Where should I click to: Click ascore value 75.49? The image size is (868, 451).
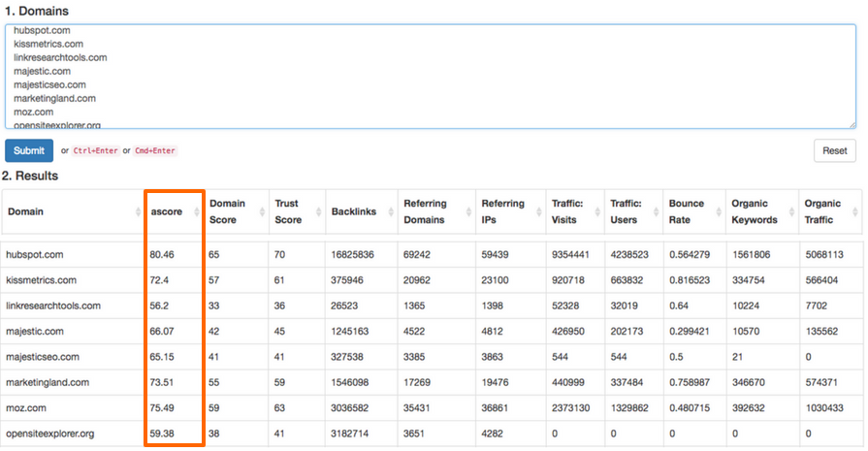[x=162, y=407]
